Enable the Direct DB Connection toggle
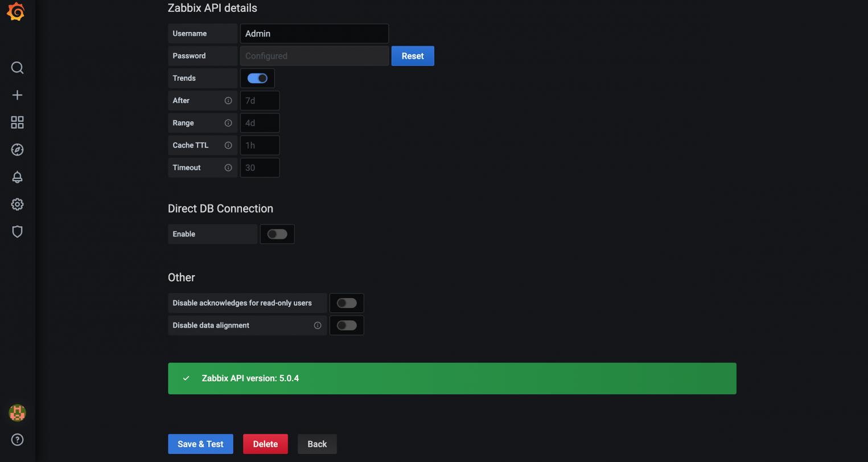Screen dimensions: 868x462 277,234
